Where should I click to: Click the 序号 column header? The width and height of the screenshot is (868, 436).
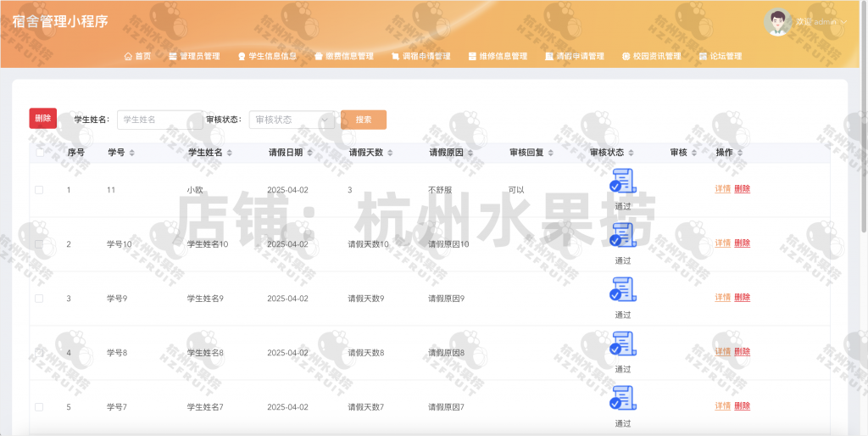[x=75, y=153]
